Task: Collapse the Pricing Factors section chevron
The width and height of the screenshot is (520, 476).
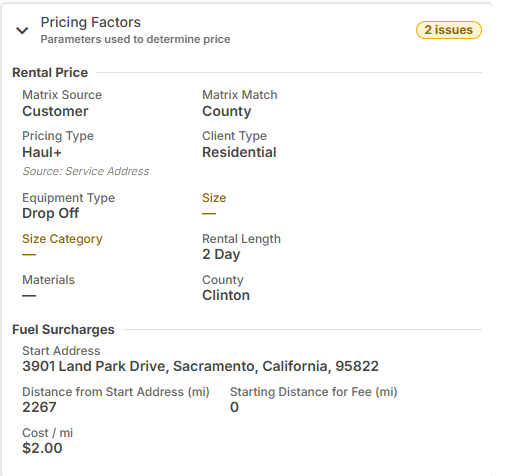Action: [22, 31]
